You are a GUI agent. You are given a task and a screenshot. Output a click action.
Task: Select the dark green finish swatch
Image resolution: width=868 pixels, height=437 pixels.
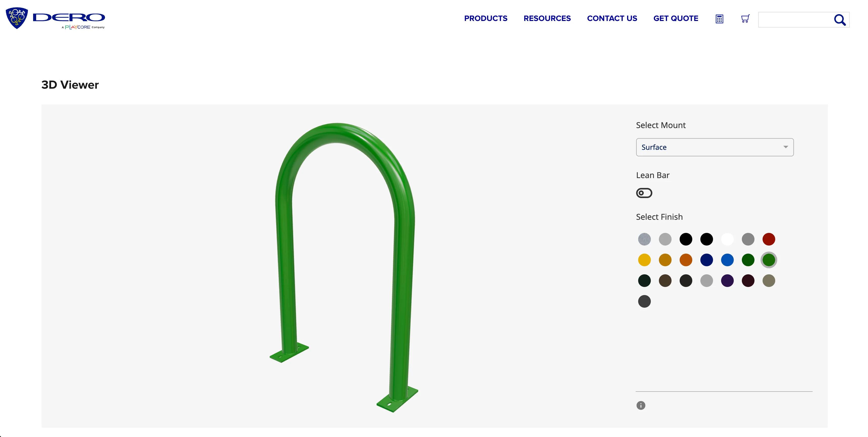(x=748, y=260)
